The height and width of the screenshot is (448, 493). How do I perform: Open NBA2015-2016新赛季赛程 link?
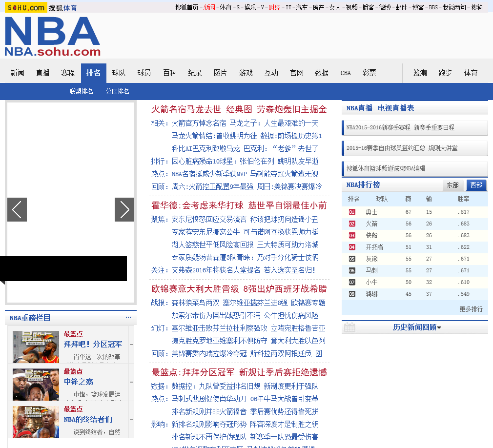pyautogui.click(x=378, y=127)
